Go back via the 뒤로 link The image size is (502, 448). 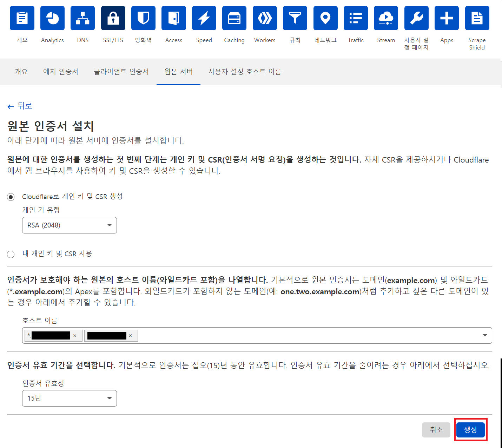tap(20, 106)
